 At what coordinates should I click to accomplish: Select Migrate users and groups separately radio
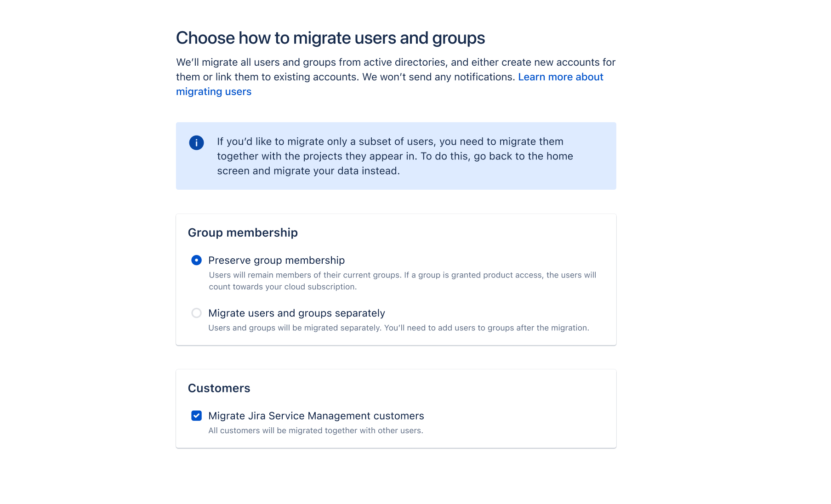196,313
